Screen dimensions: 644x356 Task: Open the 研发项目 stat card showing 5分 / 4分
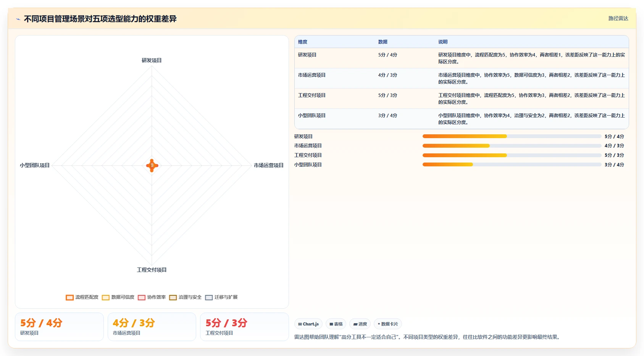(59, 327)
